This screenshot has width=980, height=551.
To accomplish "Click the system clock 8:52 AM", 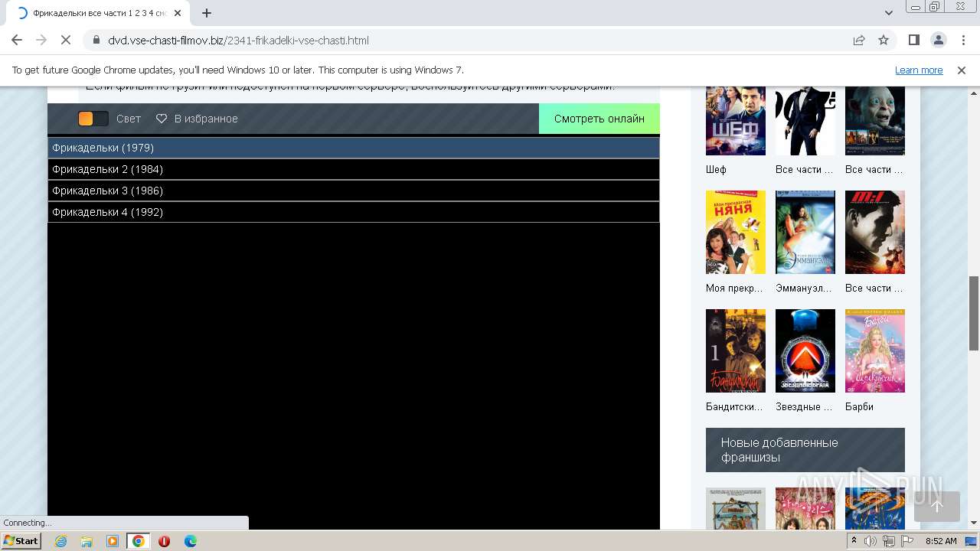I will 941,541.
